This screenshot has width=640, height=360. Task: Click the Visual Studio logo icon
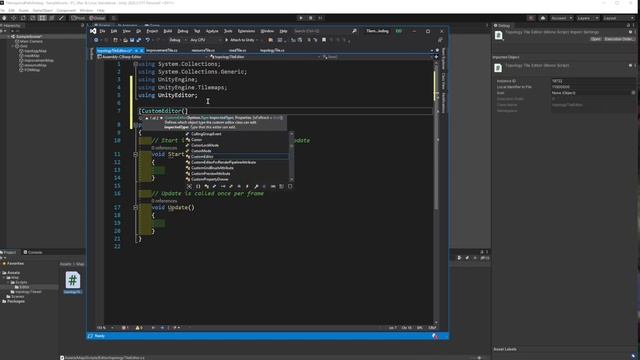click(x=93, y=31)
